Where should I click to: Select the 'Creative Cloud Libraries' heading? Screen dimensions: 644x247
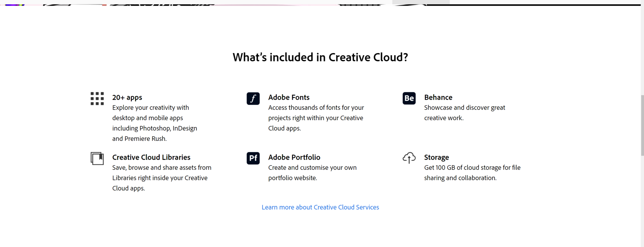coord(151,157)
